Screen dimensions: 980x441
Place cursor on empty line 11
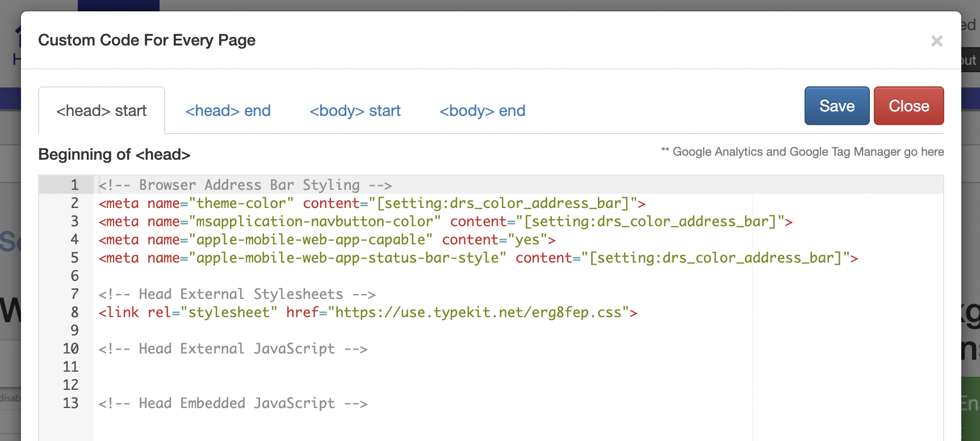(341, 367)
